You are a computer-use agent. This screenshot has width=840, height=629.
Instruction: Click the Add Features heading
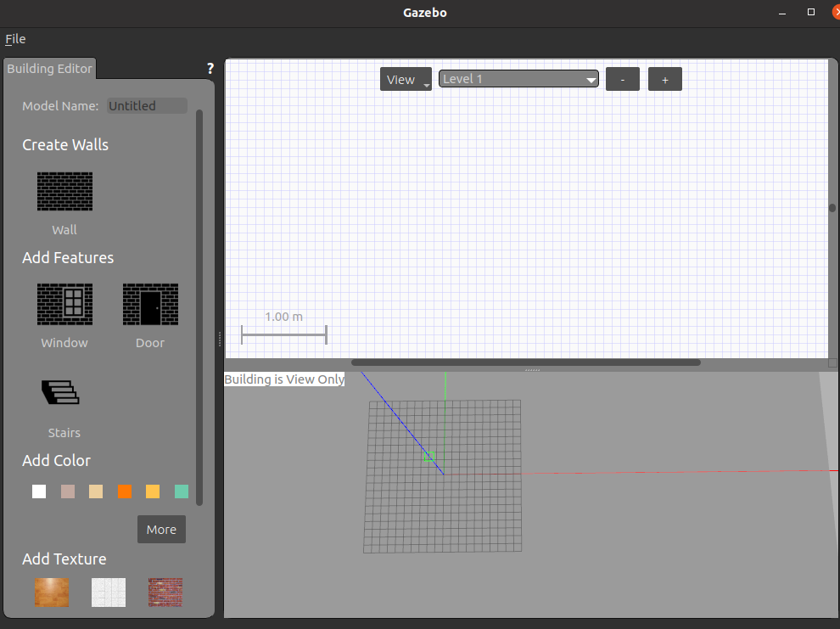click(x=68, y=258)
